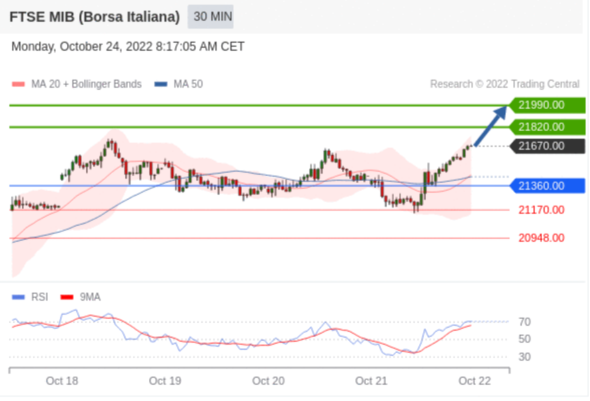Click the FTSE MIB (Borsa Italiana) title
Viewport: 590px width, 401px height.
click(94, 17)
